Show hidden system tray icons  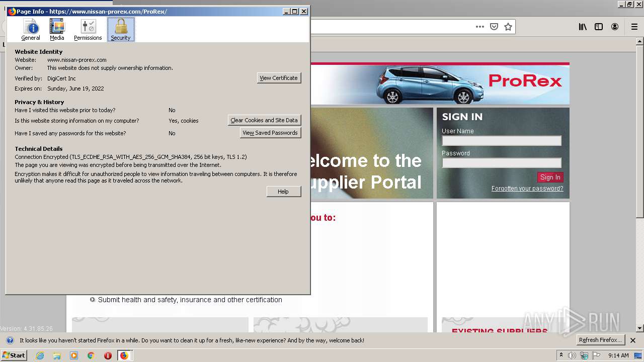coord(561,355)
